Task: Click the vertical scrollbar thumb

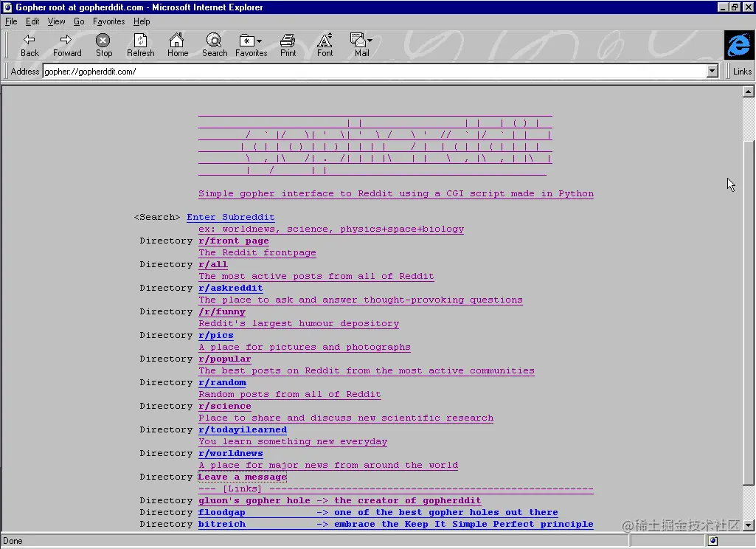Action: [749, 313]
